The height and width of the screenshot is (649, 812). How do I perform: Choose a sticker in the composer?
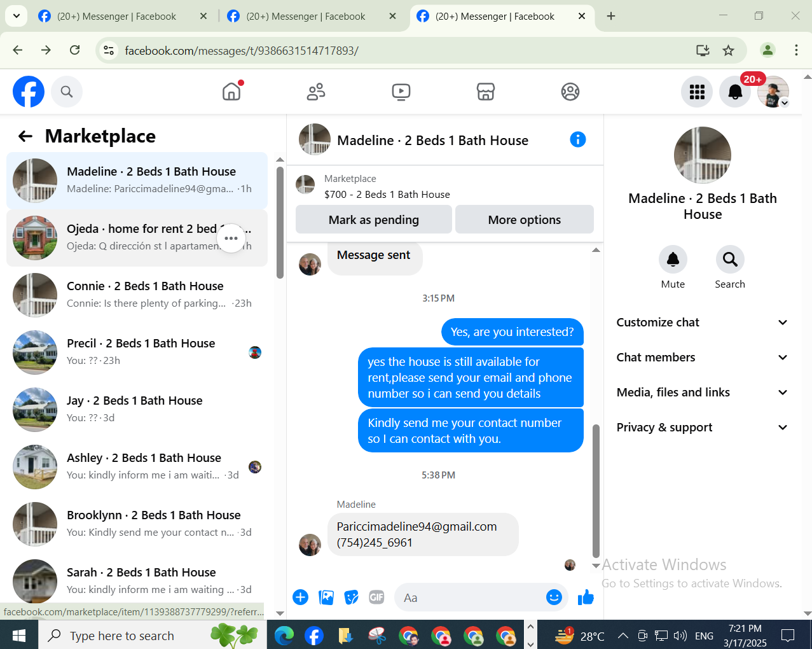[352, 597]
